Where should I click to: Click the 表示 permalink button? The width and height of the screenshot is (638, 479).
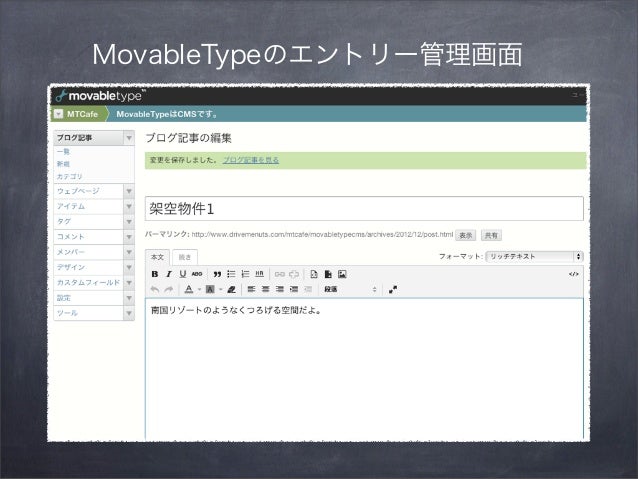click(x=465, y=235)
